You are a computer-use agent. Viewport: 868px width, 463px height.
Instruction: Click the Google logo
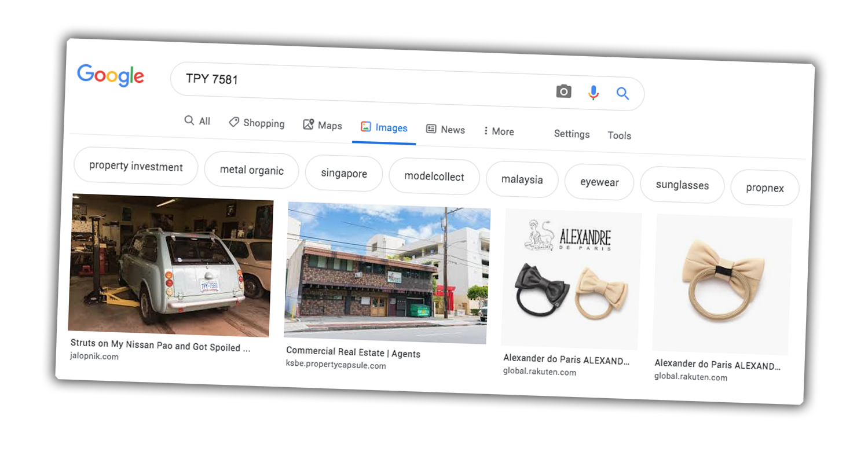point(111,76)
